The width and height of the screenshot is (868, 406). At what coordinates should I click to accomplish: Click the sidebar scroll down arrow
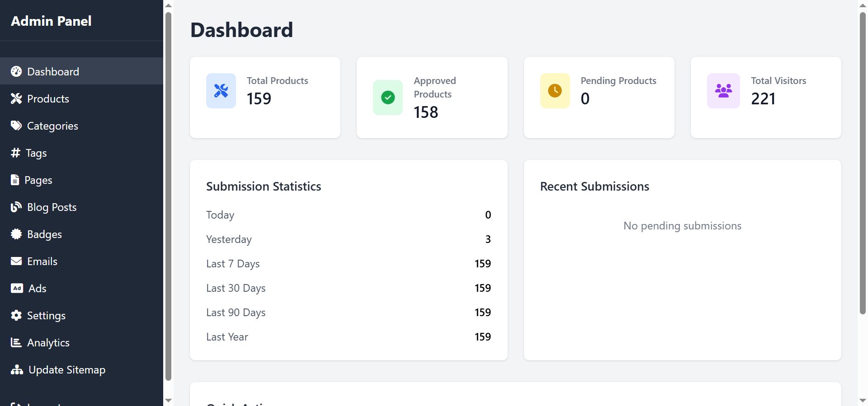(168, 400)
